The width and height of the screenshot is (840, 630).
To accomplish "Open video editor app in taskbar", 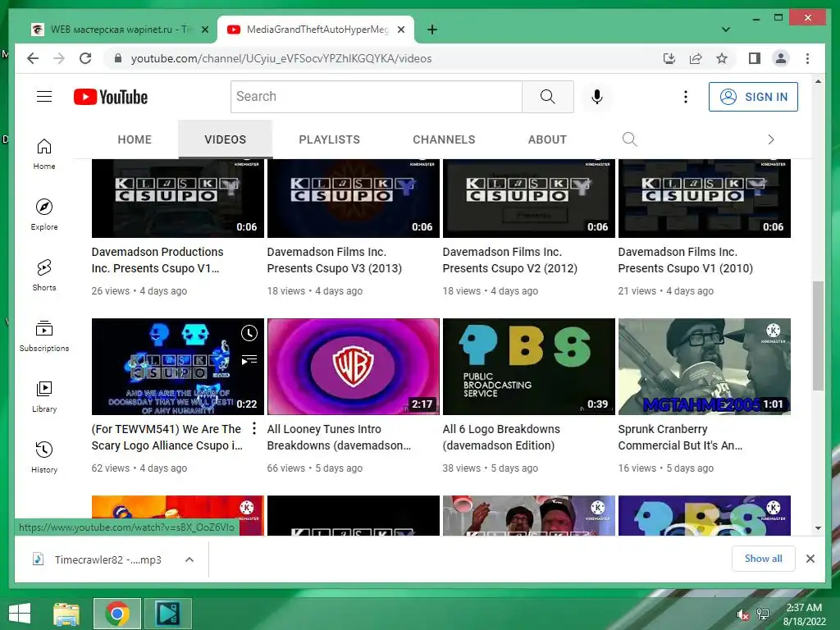I will [x=167, y=614].
